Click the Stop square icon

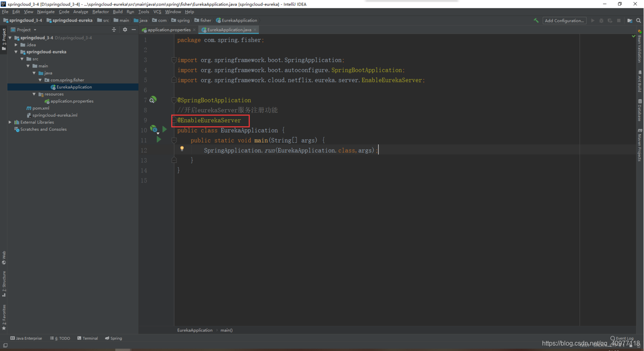(619, 20)
